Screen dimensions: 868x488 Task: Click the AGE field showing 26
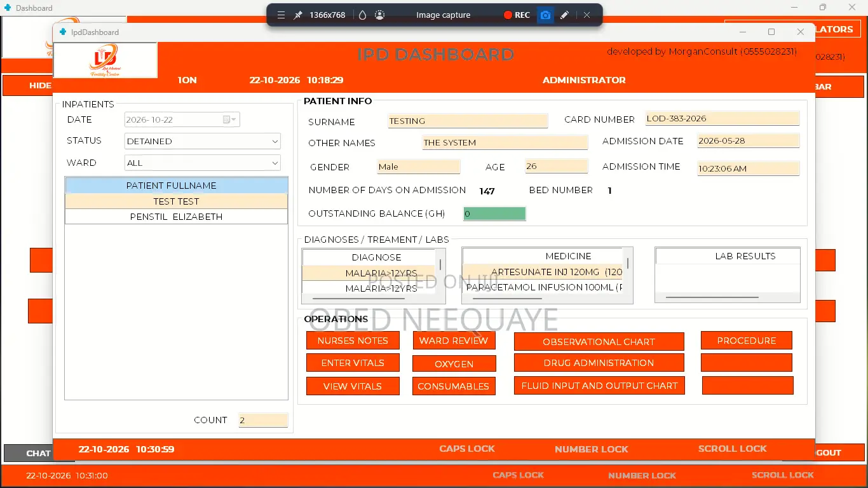coord(557,166)
